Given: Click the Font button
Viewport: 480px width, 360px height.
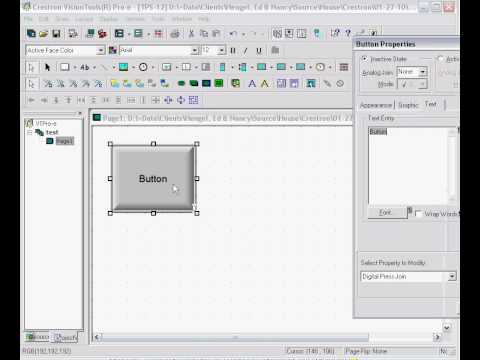Looking at the screenshot, I should [387, 213].
